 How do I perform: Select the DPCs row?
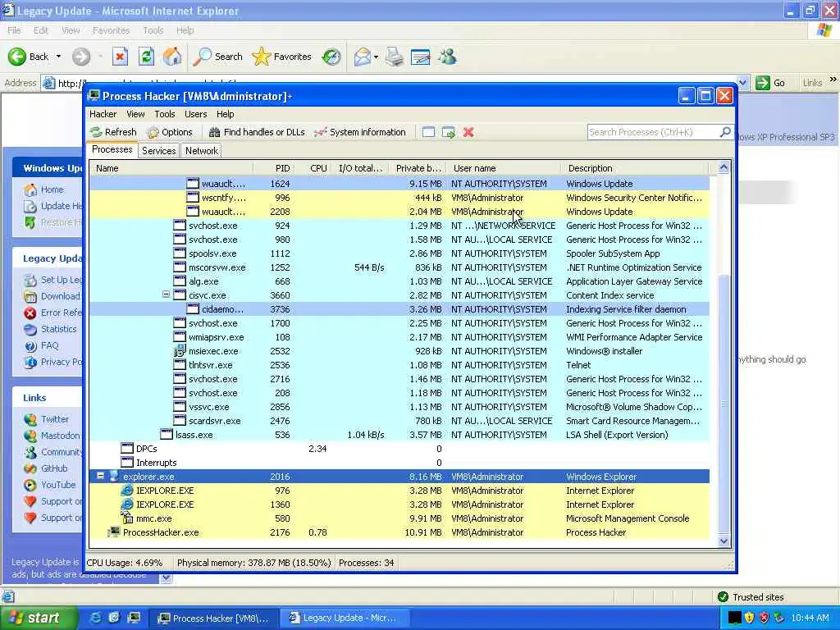399,449
